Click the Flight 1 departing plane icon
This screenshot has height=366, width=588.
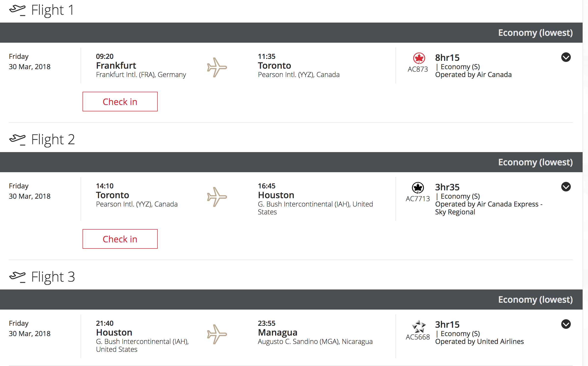pyautogui.click(x=17, y=10)
